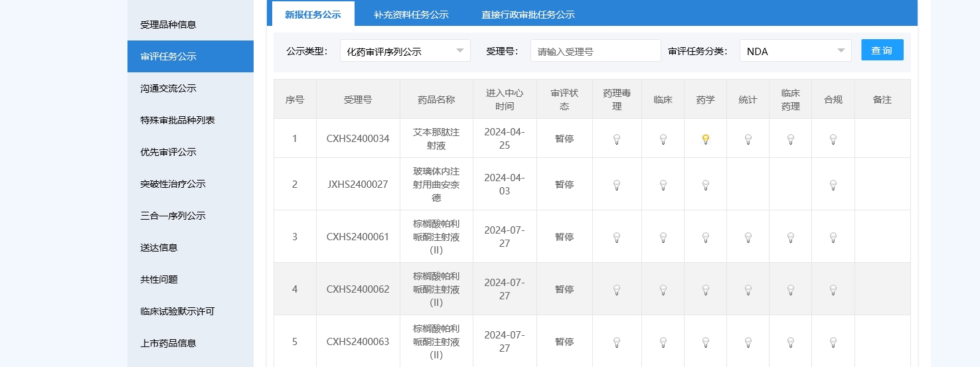Click the 统计 bulb in row CXHS2400063

[748, 342]
